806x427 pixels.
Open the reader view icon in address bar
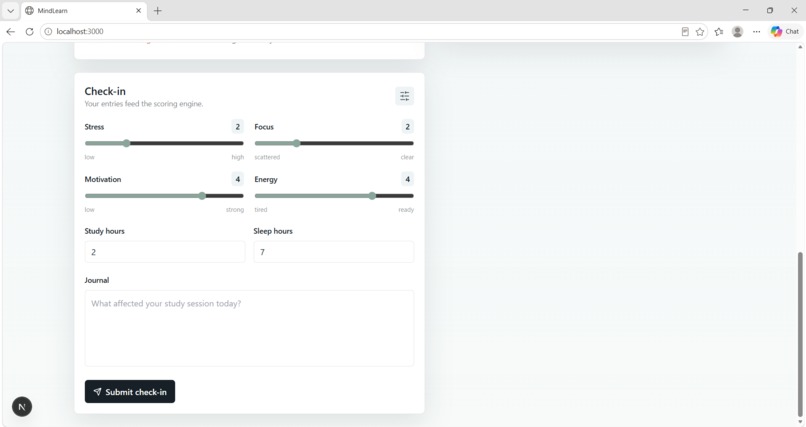[x=685, y=31]
